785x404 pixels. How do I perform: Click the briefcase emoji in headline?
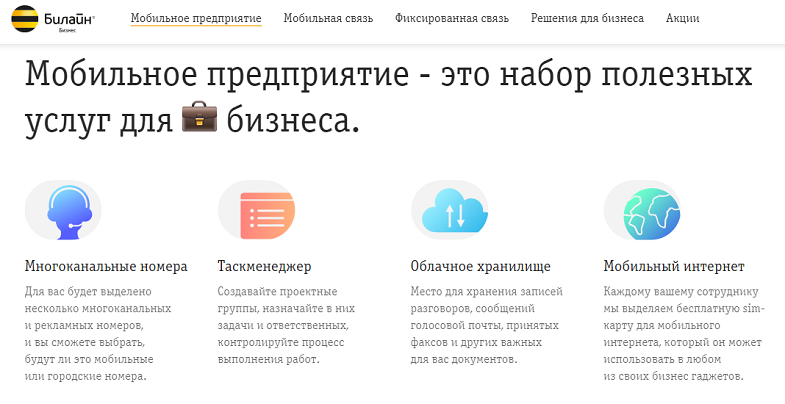coord(199,117)
